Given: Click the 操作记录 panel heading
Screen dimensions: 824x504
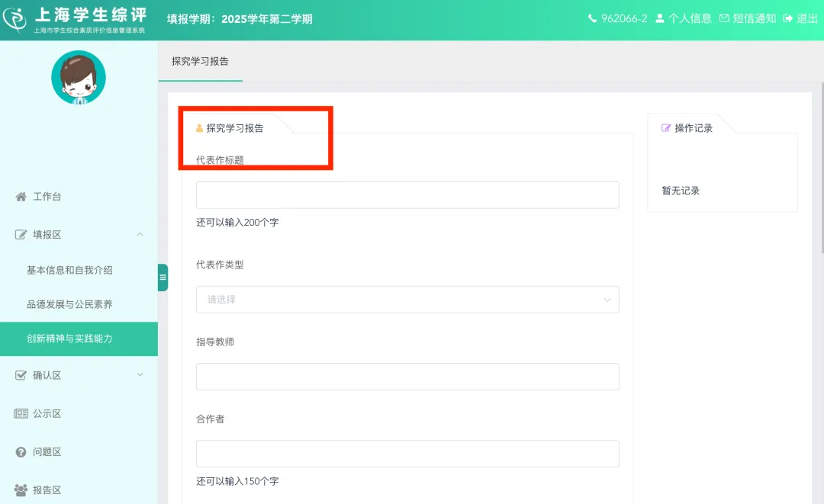Looking at the screenshot, I should coord(693,128).
